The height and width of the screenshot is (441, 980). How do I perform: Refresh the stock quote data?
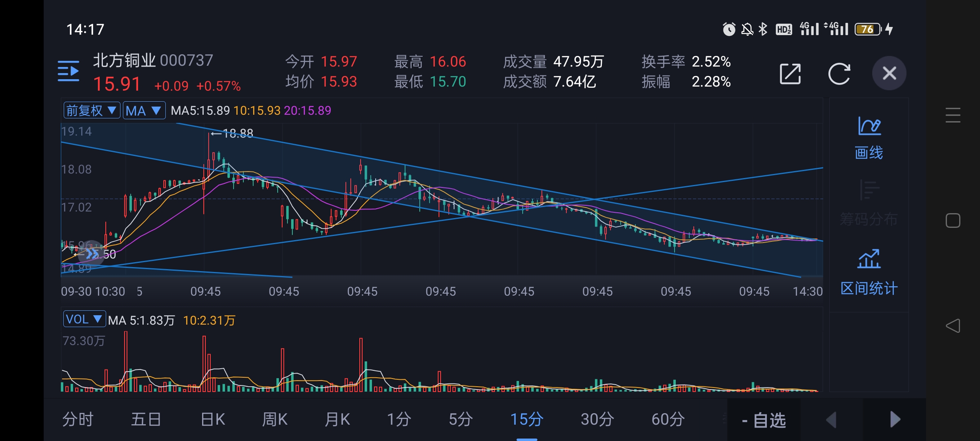tap(839, 74)
